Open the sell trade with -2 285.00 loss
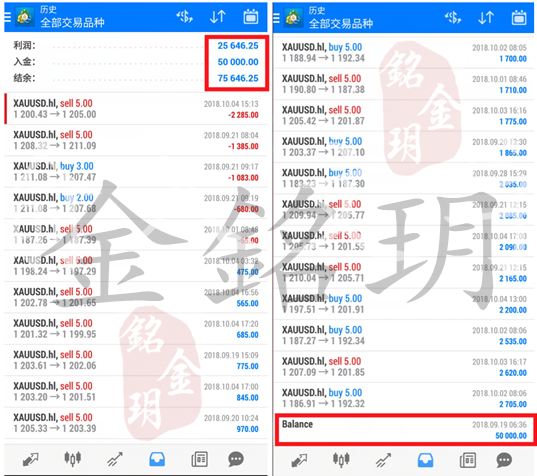The image size is (537, 476). 136,109
